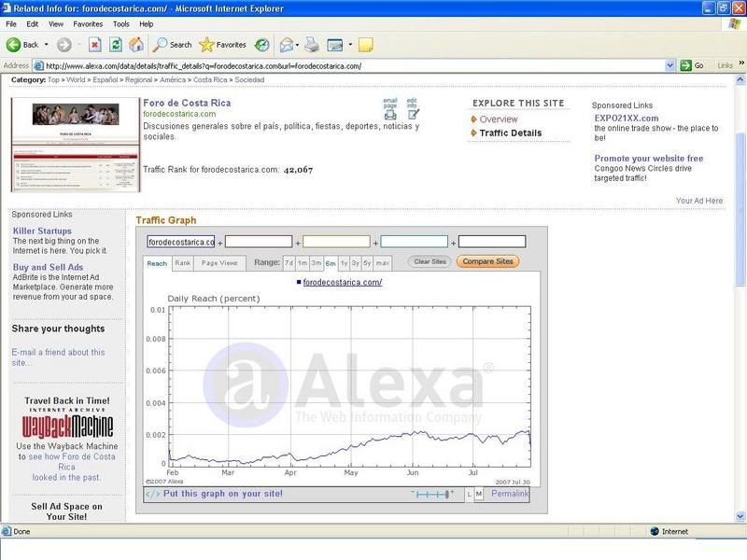
Task: Click the Permalink link
Action: [x=510, y=494]
